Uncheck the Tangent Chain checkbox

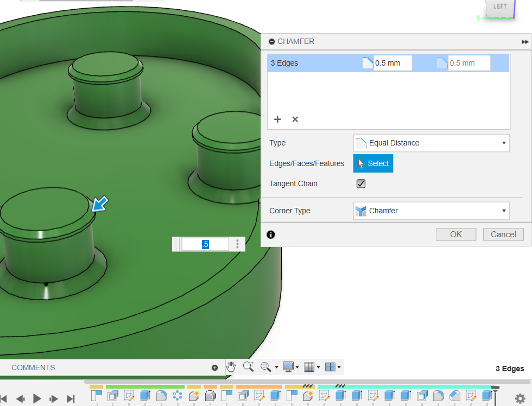361,184
